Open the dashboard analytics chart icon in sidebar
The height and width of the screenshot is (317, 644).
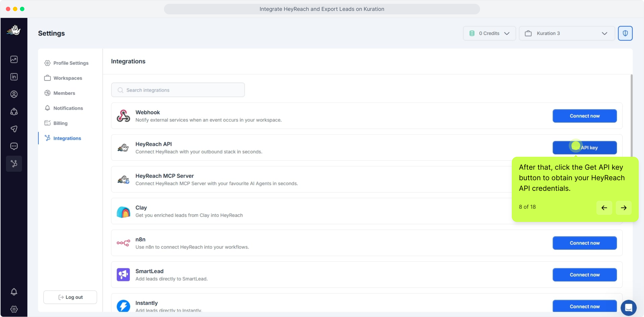14,59
